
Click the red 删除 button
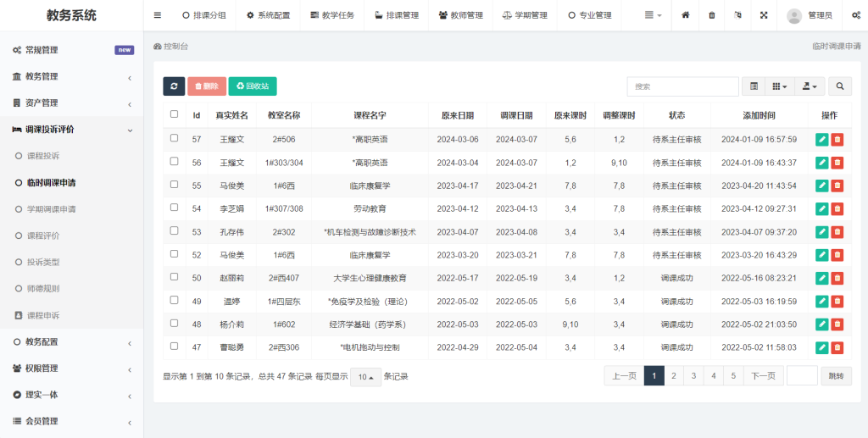(207, 86)
